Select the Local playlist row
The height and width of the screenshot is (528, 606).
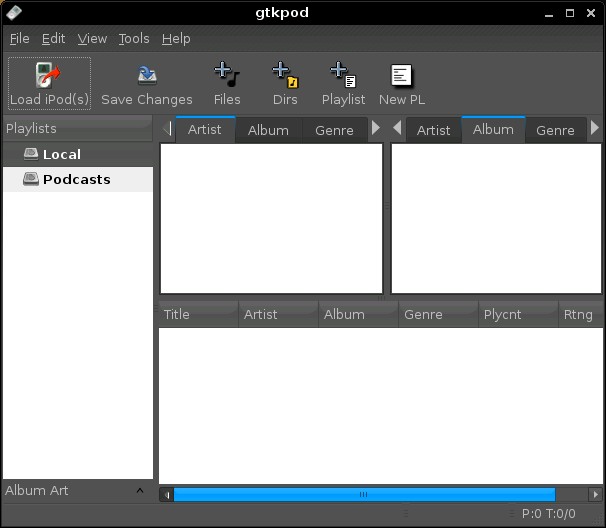(77, 154)
